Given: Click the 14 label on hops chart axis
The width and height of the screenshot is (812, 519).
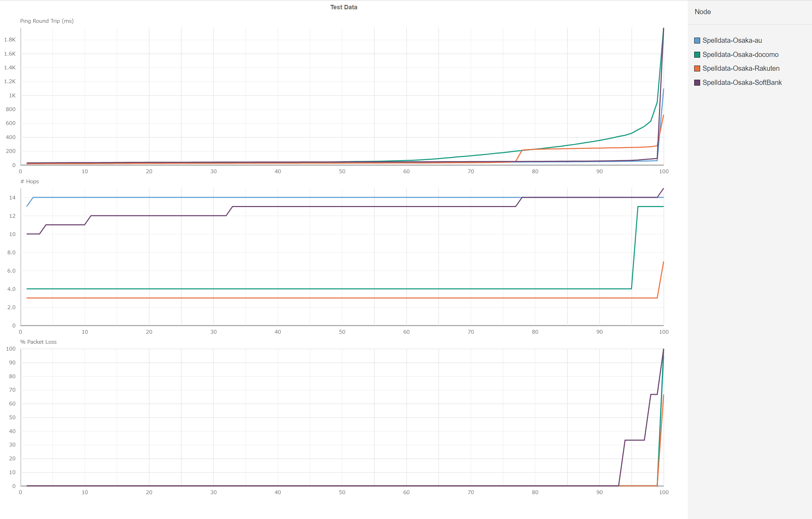Looking at the screenshot, I should click(12, 198).
